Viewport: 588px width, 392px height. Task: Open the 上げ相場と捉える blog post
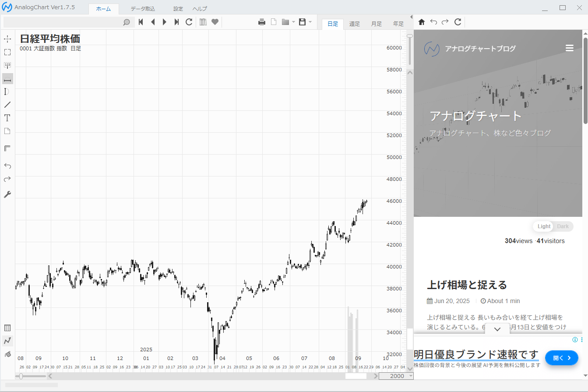pos(467,285)
